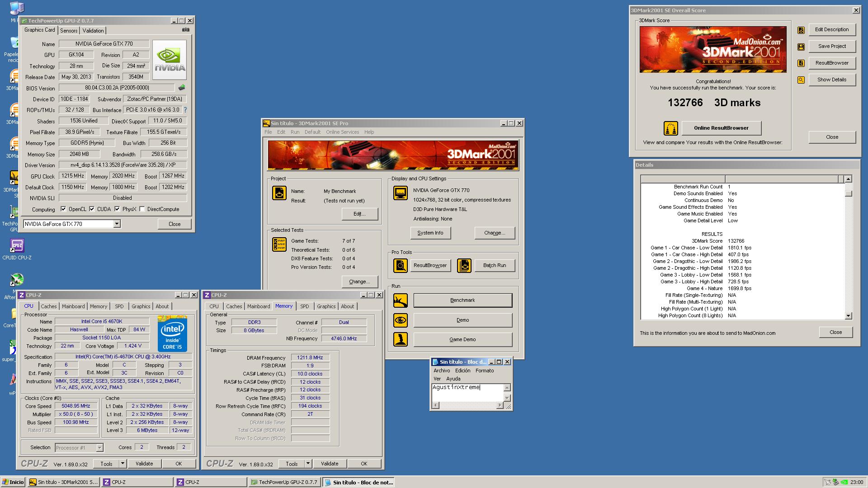
Task: Click the ResultBrowser magnifier icon in Pro Tools
Action: coord(401,266)
